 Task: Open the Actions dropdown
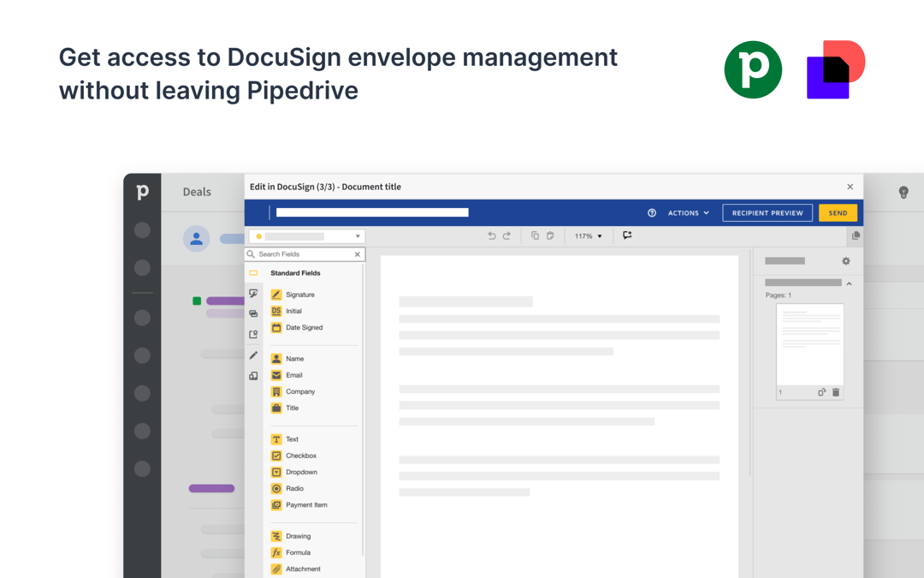686,212
